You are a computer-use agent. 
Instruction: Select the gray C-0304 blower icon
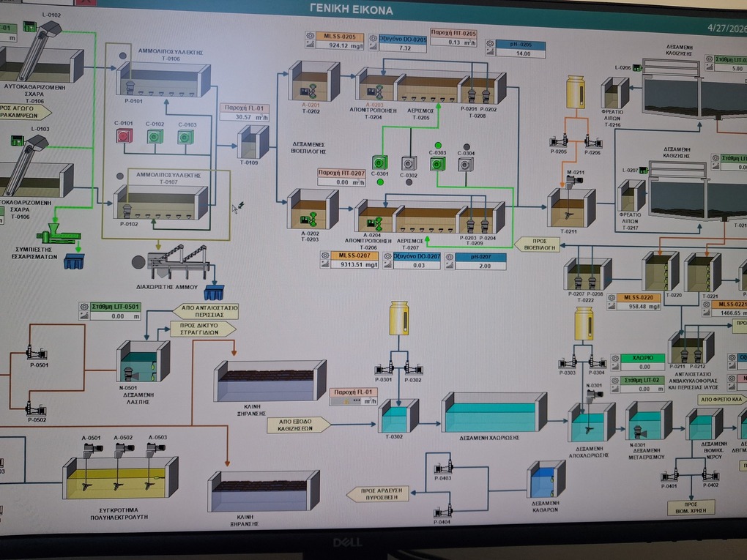[x=466, y=165]
